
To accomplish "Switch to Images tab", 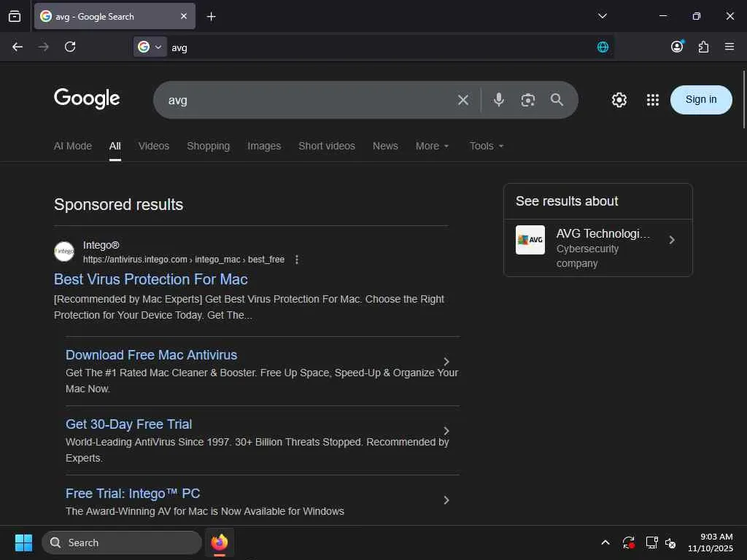I will click(264, 146).
